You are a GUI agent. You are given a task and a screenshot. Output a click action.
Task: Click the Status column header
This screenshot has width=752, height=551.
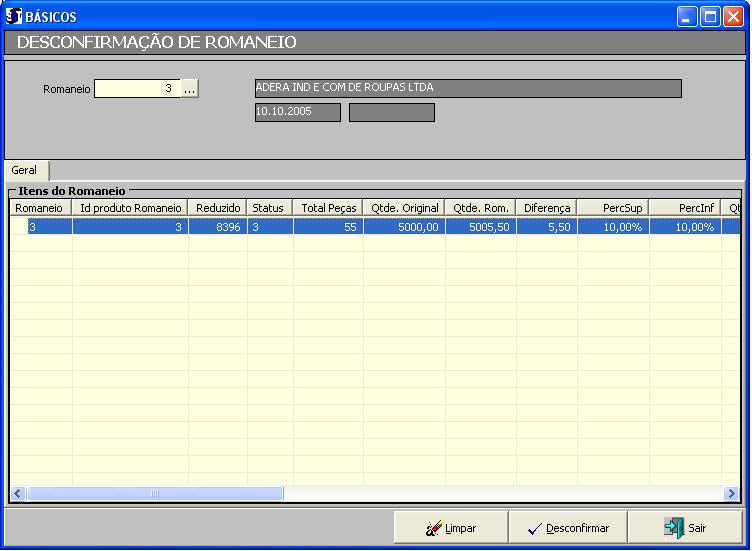click(x=269, y=208)
